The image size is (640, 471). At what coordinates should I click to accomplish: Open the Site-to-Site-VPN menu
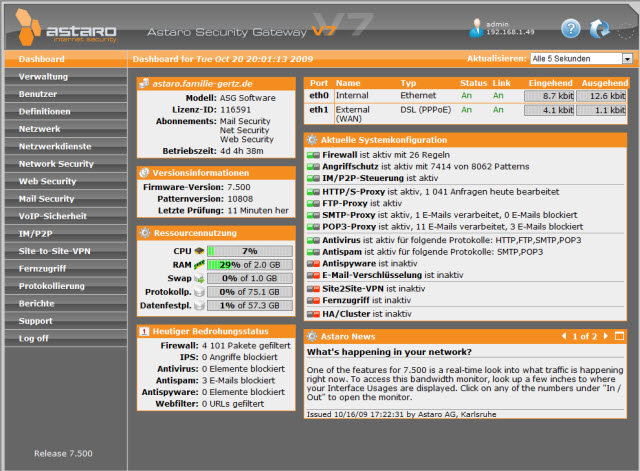pos(66,251)
